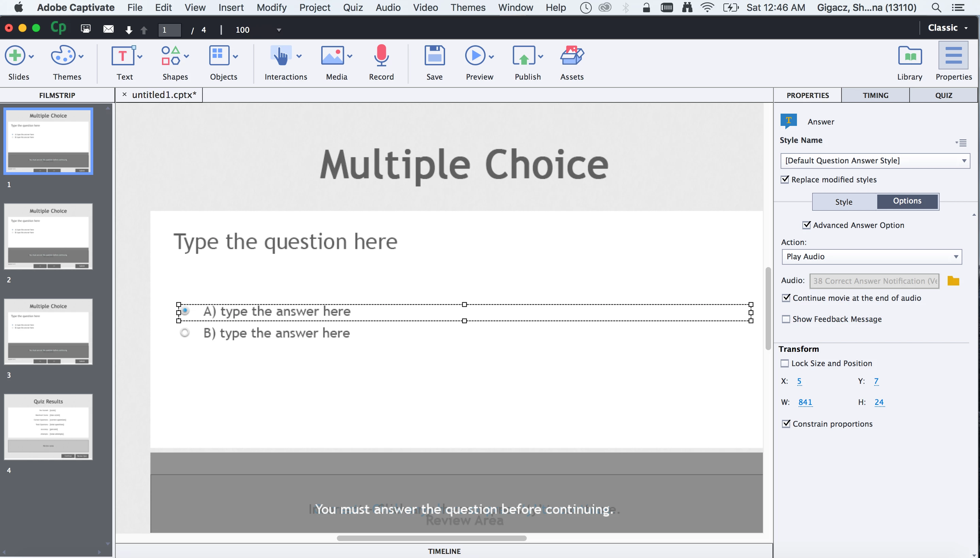This screenshot has height=558, width=980.
Task: Check Lock Size and Position
Action: point(785,363)
